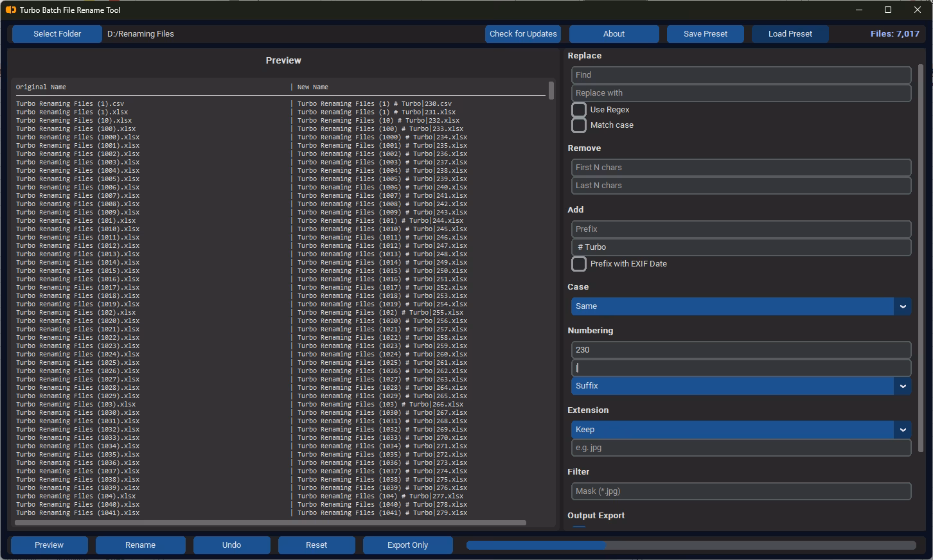Image resolution: width=933 pixels, height=560 pixels.
Task: Click the Reset button
Action: tap(317, 545)
